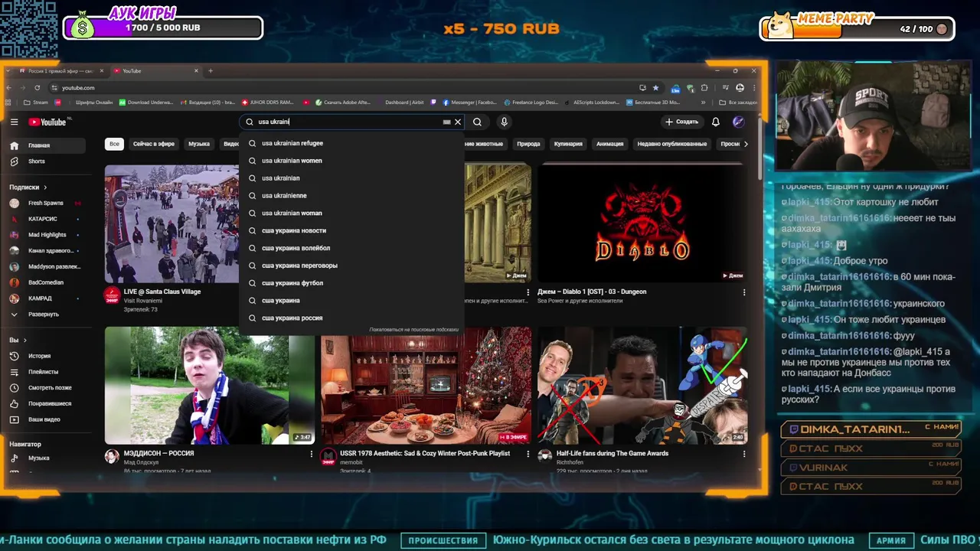The image size is (980, 551).
Task: Open the Создать create dropdown
Action: pyautogui.click(x=681, y=122)
